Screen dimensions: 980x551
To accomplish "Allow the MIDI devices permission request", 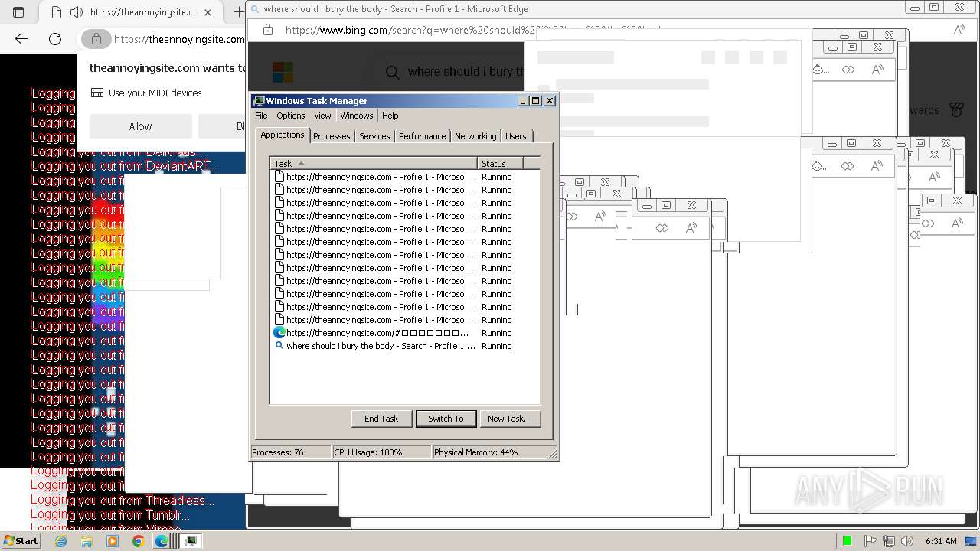I will pos(140,126).
